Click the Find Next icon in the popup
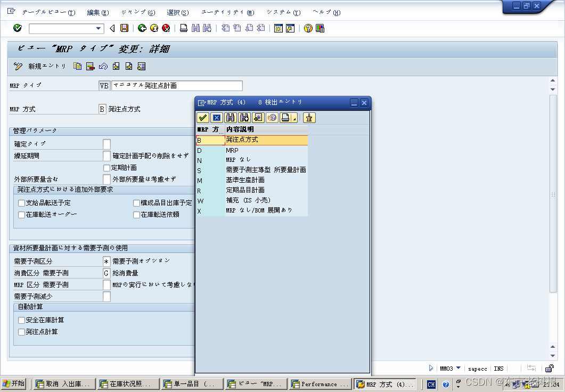565x392 pixels. [x=244, y=118]
